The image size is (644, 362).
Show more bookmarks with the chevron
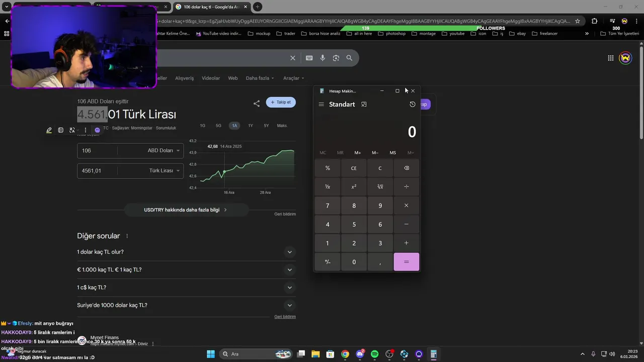[587, 34]
